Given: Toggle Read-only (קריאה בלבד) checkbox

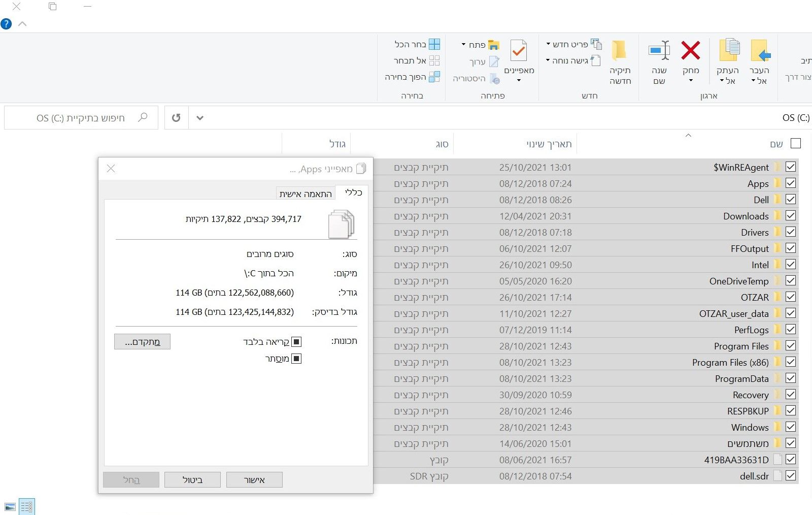Looking at the screenshot, I should (297, 342).
